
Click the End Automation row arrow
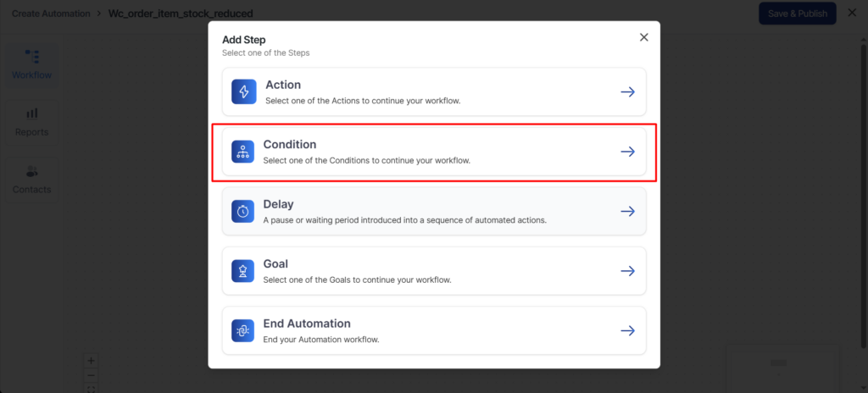coord(627,330)
